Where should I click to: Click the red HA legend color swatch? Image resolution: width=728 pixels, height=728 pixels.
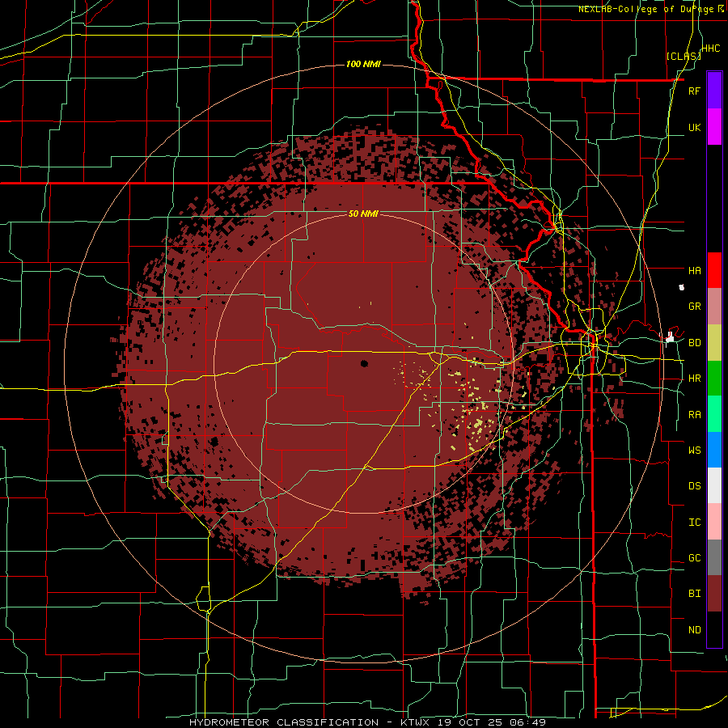714,270
